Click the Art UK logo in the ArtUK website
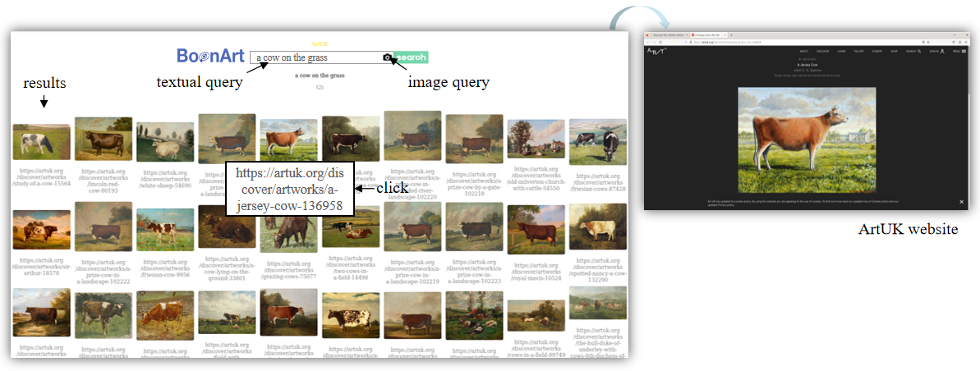 click(x=656, y=51)
